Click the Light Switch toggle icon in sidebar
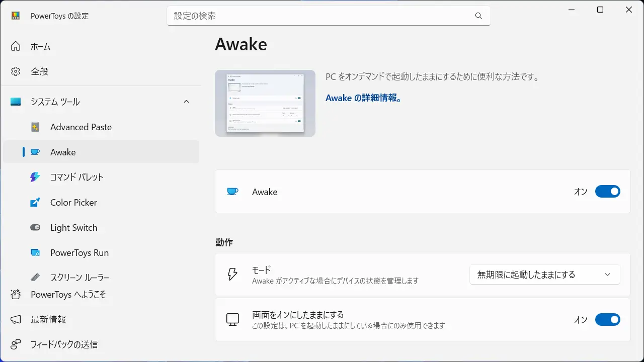The height and width of the screenshot is (362, 644). pyautogui.click(x=35, y=227)
